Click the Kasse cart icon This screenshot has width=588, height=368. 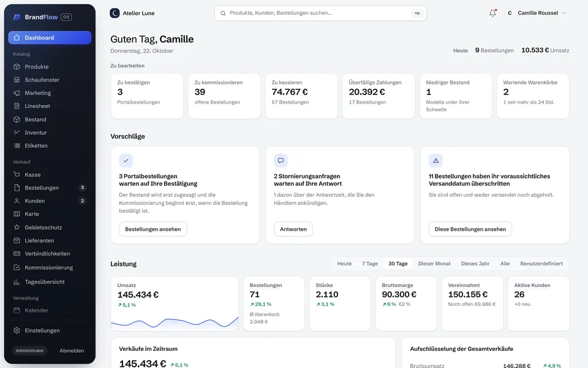(17, 175)
